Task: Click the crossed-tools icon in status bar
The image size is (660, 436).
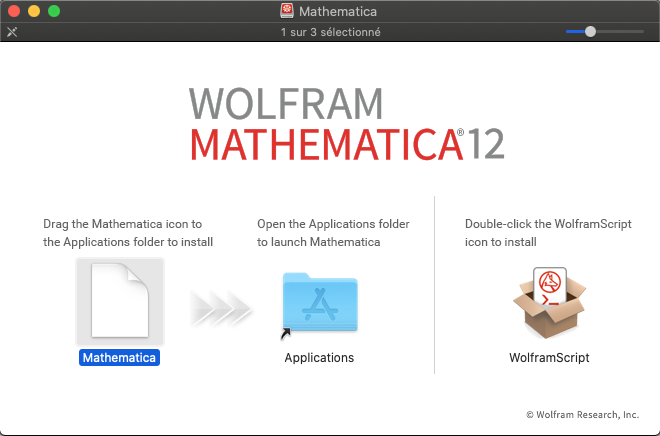Action: pos(12,32)
